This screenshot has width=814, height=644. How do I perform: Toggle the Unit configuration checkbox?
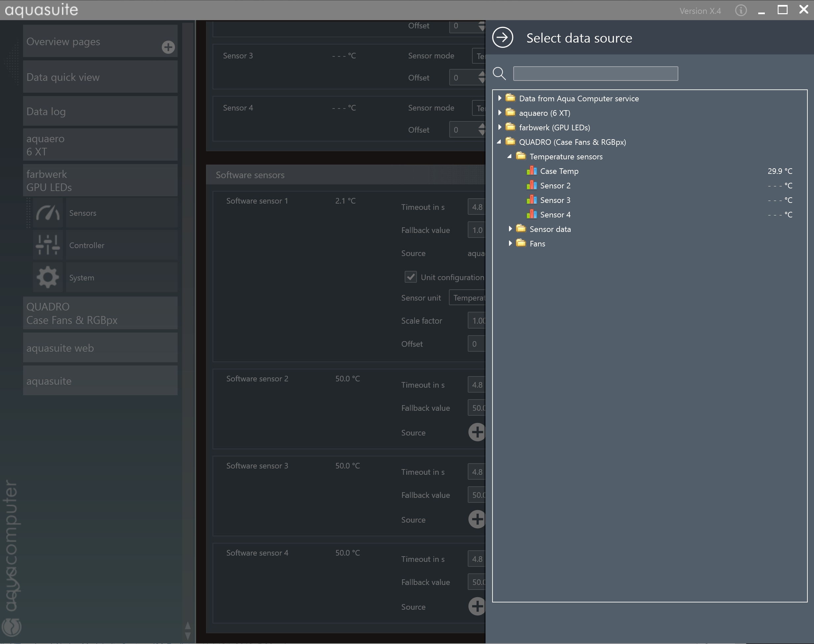[410, 277]
